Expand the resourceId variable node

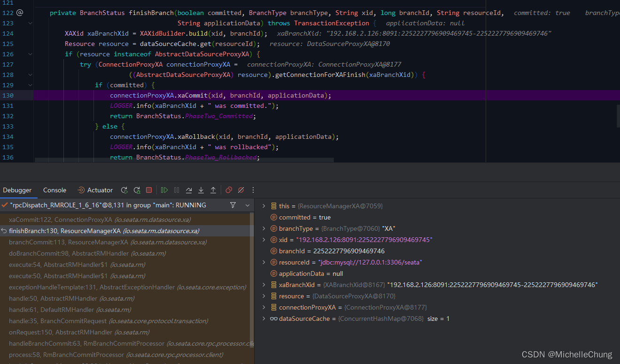tap(263, 262)
